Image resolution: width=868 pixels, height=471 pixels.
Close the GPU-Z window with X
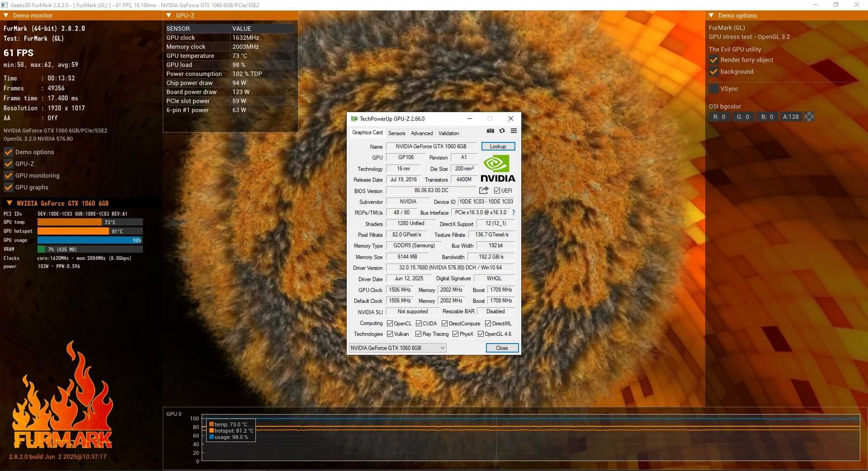click(x=510, y=118)
